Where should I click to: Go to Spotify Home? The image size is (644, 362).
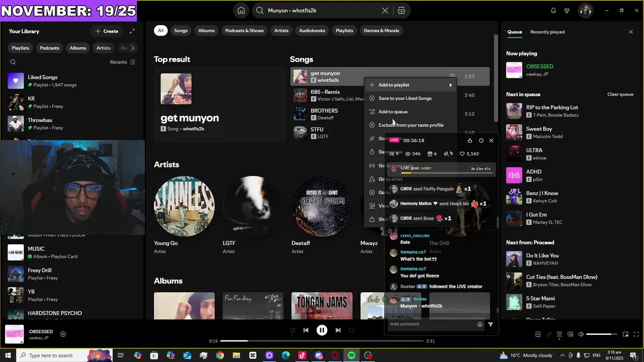tap(241, 11)
